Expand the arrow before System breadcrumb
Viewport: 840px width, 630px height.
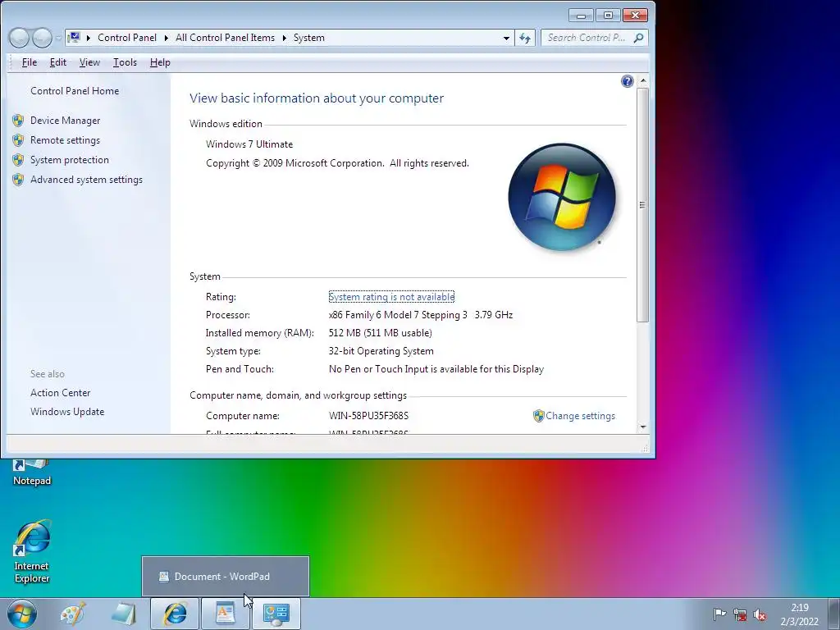[285, 38]
